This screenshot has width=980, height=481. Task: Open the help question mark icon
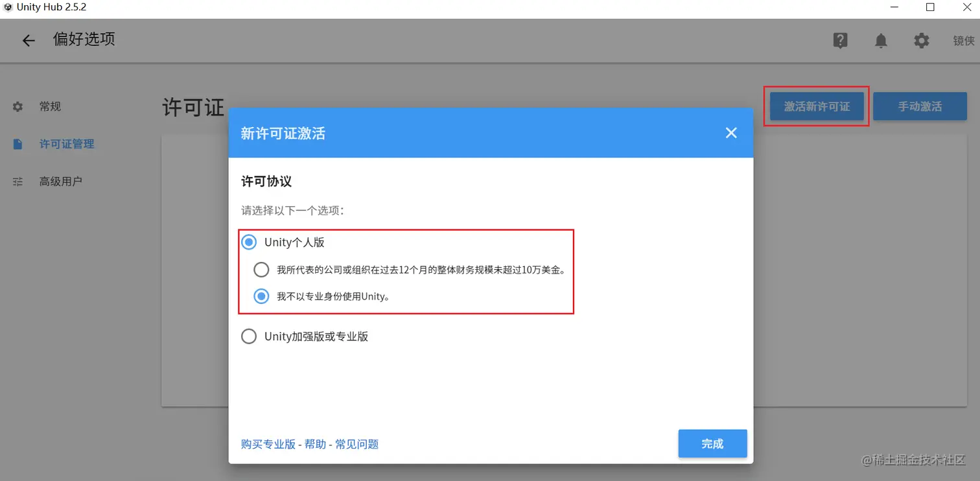click(x=840, y=40)
